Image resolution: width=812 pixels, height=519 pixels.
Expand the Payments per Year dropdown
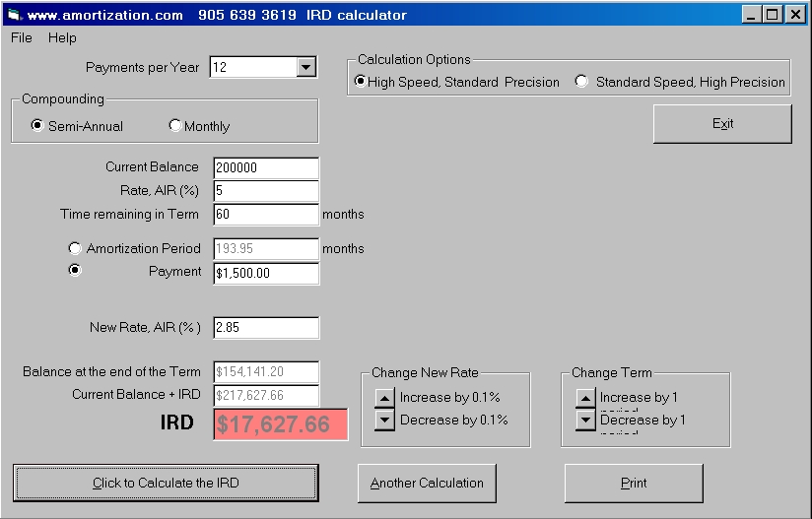306,67
